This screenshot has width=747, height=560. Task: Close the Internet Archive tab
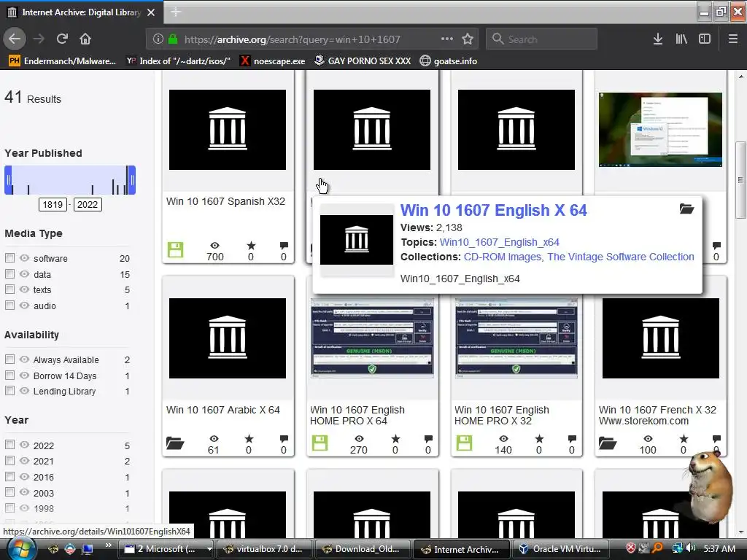point(151,12)
